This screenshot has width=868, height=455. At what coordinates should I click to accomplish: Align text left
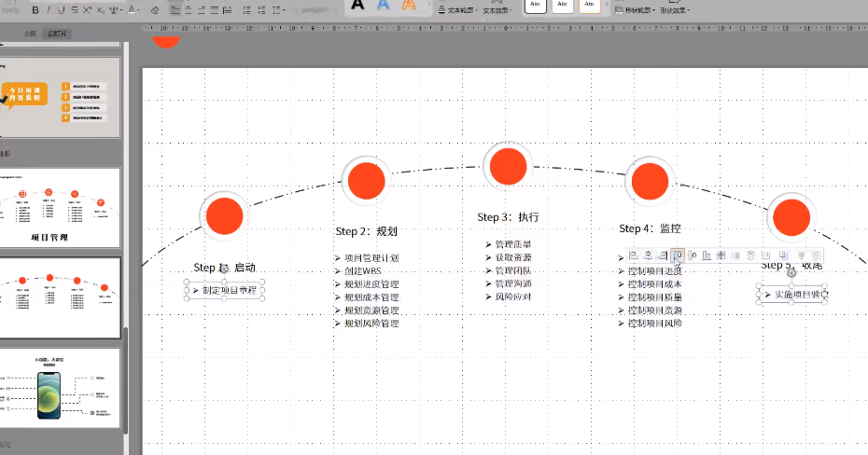pyautogui.click(x=175, y=10)
